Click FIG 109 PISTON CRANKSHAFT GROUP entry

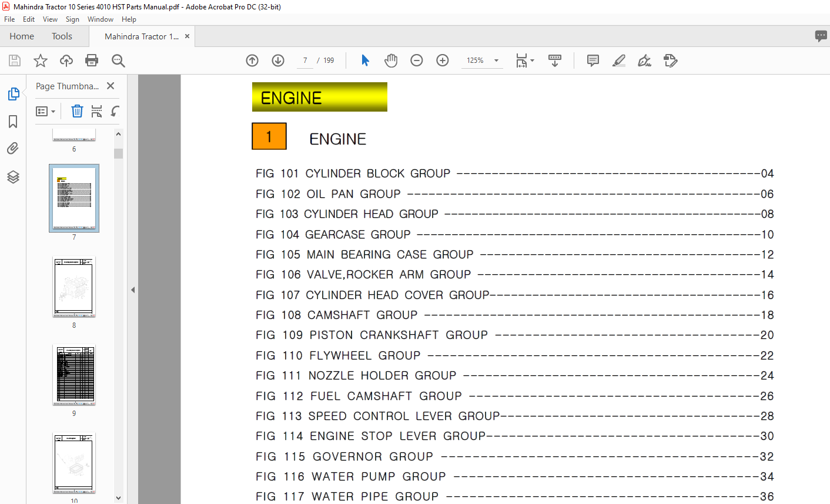point(514,335)
